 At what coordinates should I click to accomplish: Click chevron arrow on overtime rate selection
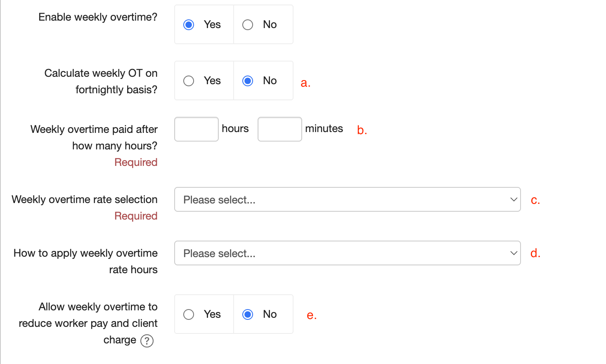(514, 200)
